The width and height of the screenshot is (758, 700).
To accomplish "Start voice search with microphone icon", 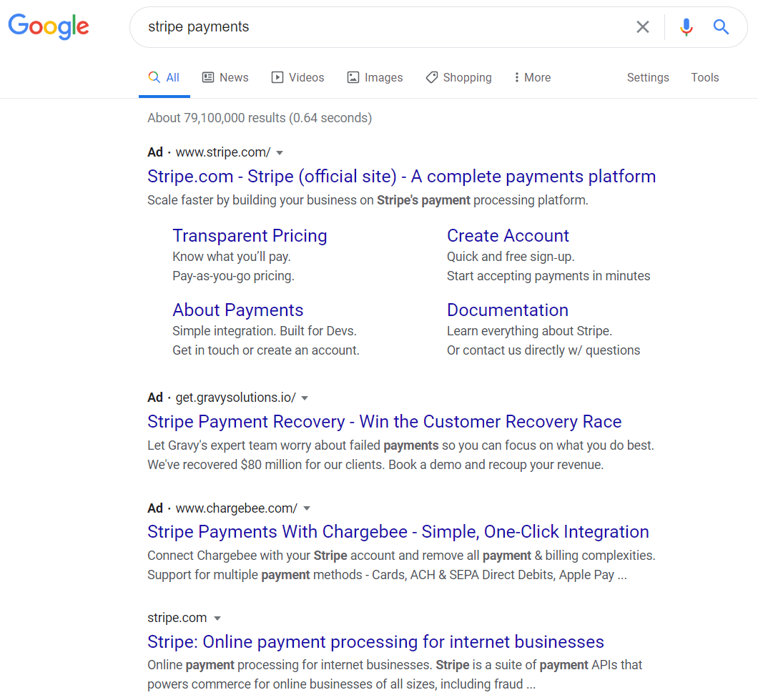I will 686,27.
